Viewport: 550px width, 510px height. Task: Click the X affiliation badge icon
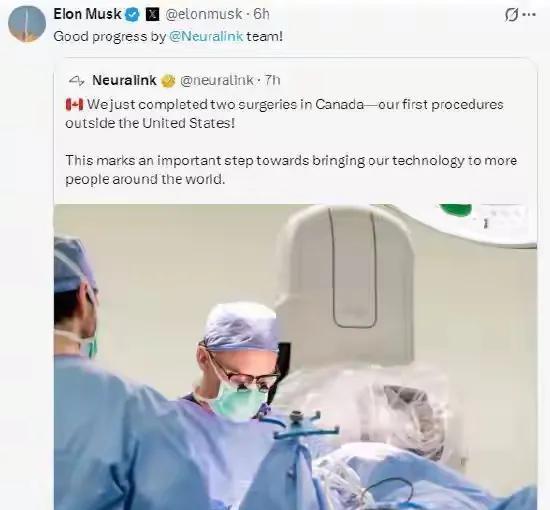[x=152, y=15]
